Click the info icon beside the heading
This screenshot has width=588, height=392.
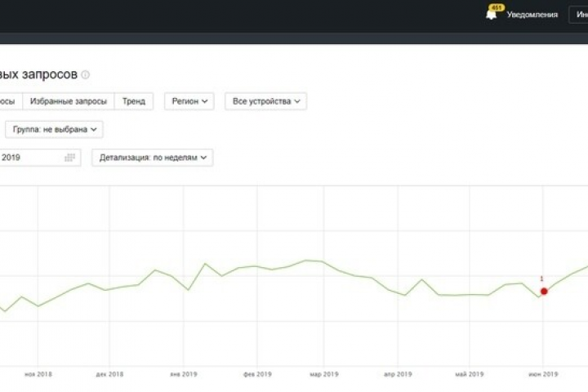click(x=86, y=74)
